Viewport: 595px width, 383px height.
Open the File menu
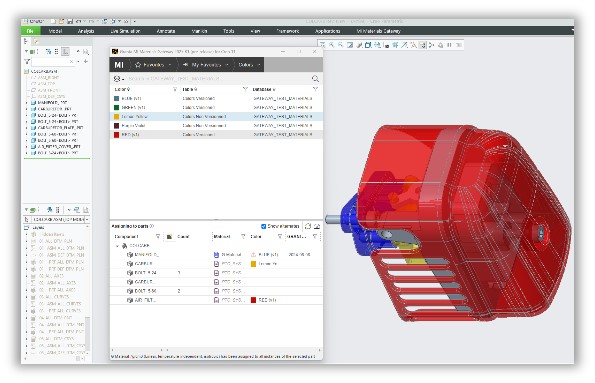[30, 31]
